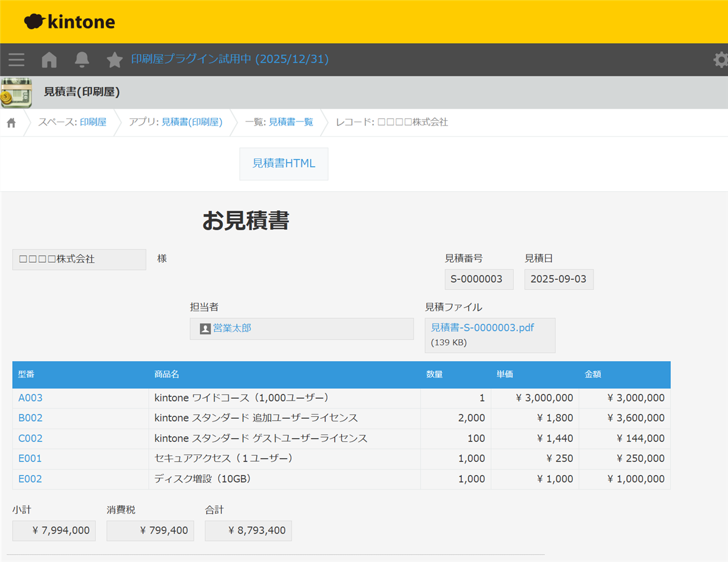Viewport: 728px width, 562px height.
Task: Open the 営業太郎 user profile link
Action: click(x=231, y=328)
